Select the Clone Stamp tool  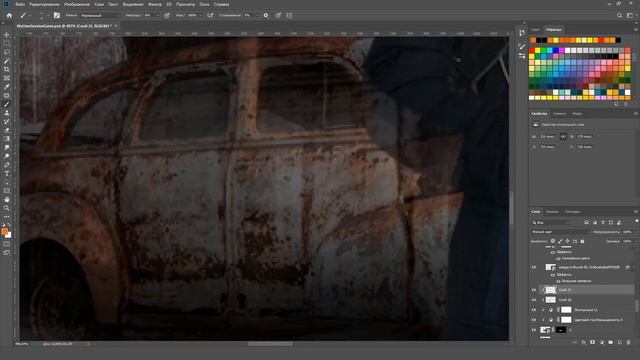coord(7,113)
